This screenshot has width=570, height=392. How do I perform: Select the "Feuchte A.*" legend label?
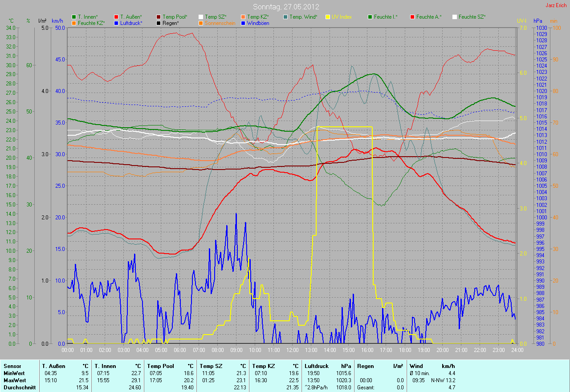coord(429,17)
